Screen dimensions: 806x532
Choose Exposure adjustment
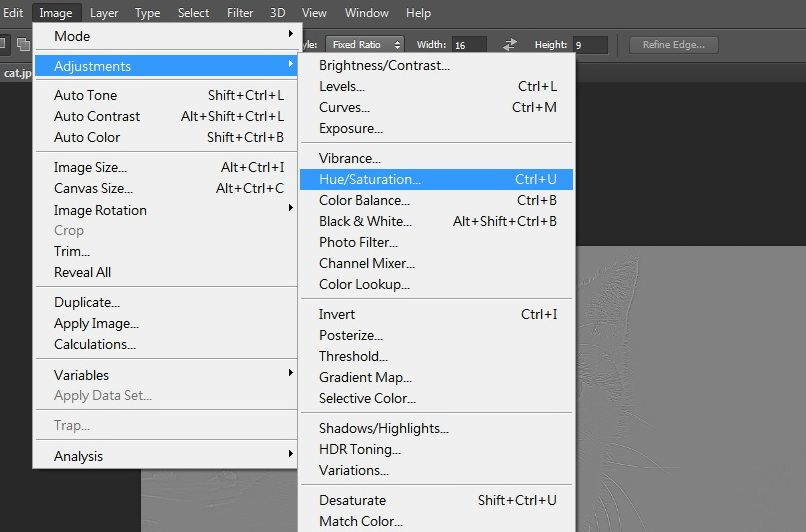436,129
